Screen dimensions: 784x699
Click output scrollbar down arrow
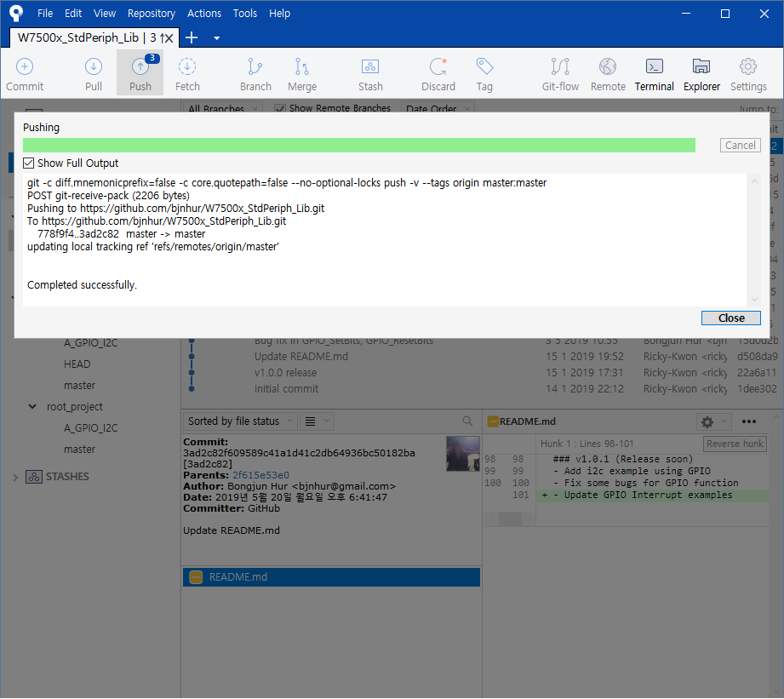pyautogui.click(x=754, y=299)
